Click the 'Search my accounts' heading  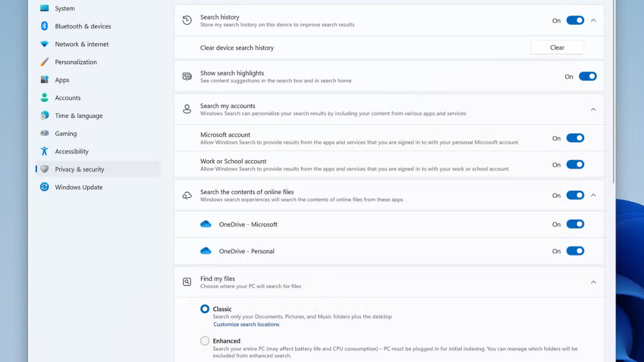227,106
